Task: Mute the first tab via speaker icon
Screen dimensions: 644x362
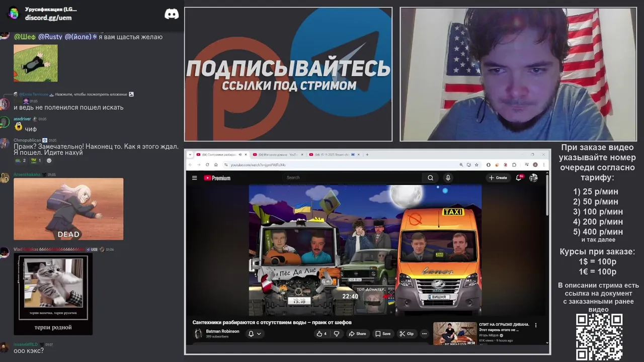Action: 240,155
